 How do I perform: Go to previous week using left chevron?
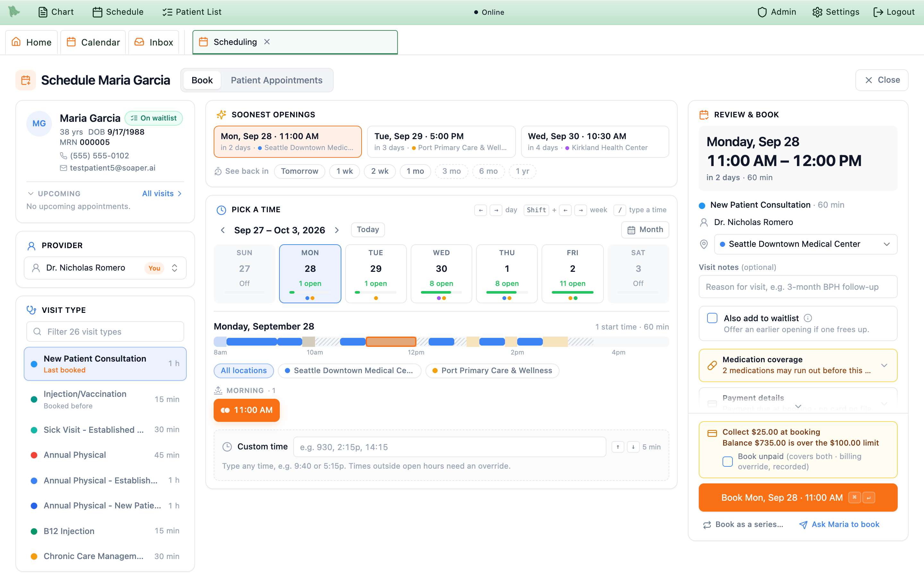(223, 230)
